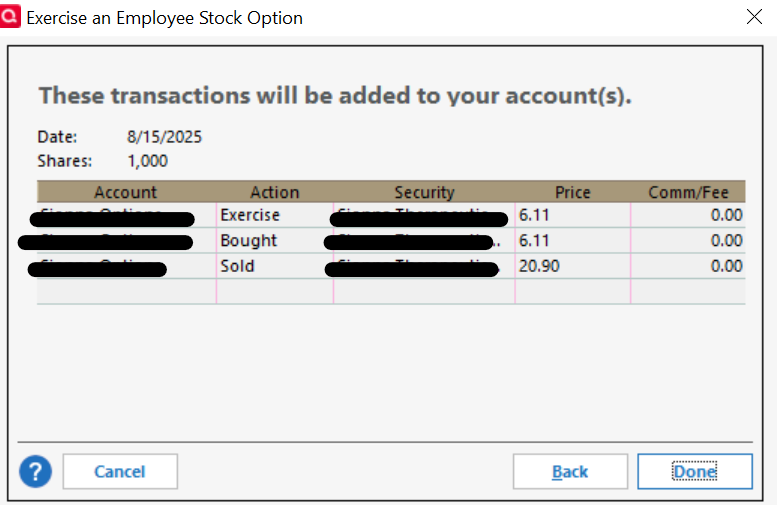
Task: Click the Security column header
Action: (424, 192)
